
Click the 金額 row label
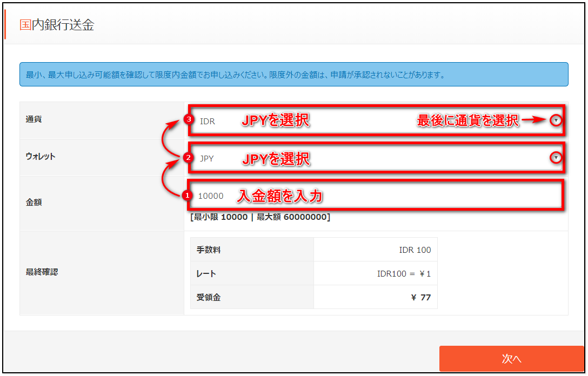34,203
